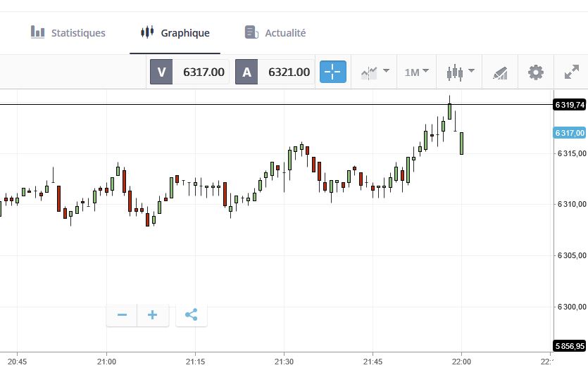588x370 pixels.
Task: Click the Statistiques bar chart icon
Action: click(x=38, y=32)
